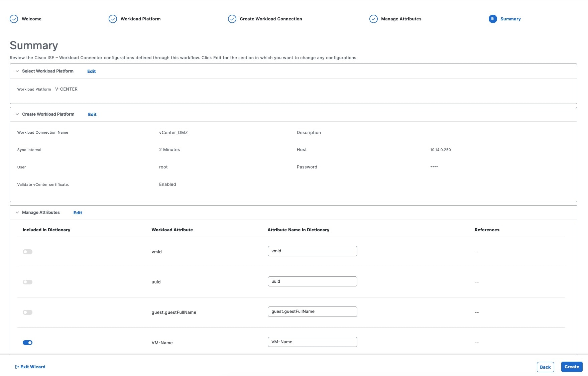
Task: Click Edit next to Manage Attributes
Action: coord(78,213)
